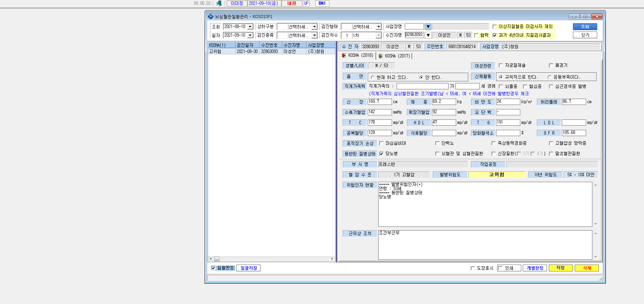Viewport: 644px width, 304px height.
Task: Click the green flag KOSHA (2017) icon
Action: pyautogui.click(x=381, y=56)
